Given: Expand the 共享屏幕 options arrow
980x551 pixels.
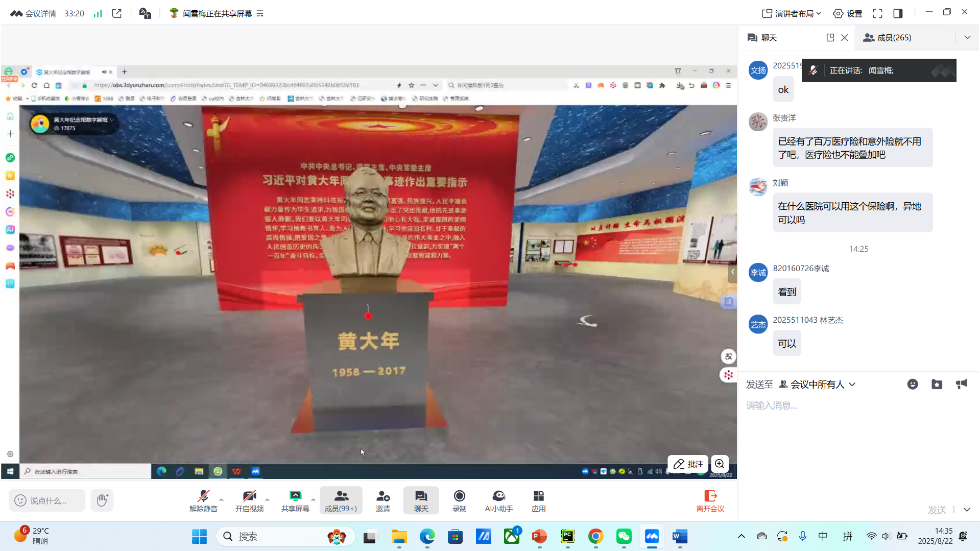Looking at the screenshot, I should click(313, 500).
